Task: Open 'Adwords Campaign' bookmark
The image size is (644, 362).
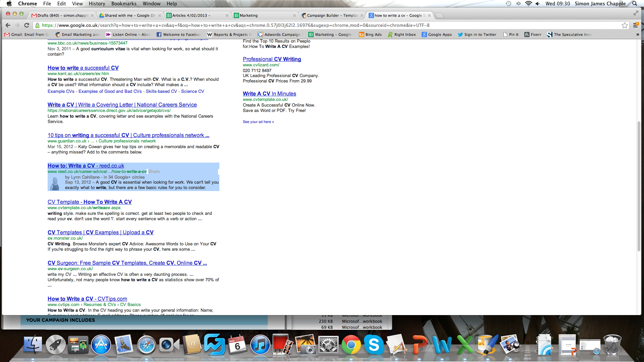Action: 279,35
